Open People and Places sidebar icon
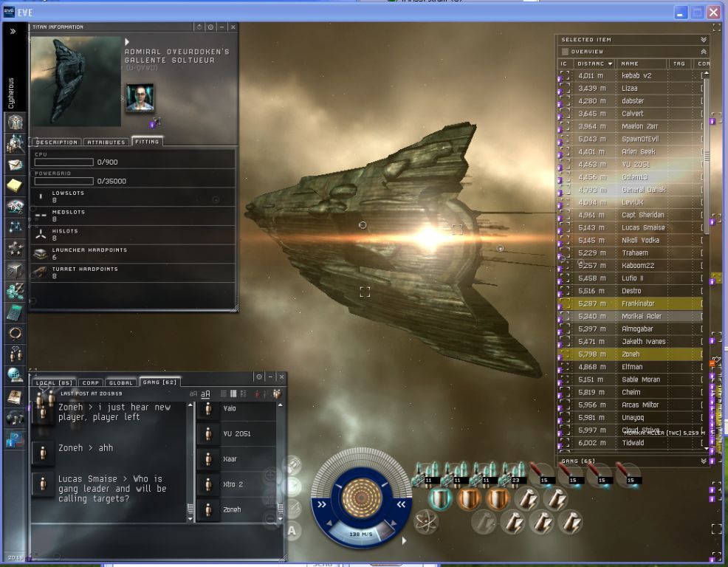The height and width of the screenshot is (567, 728). click(16, 143)
